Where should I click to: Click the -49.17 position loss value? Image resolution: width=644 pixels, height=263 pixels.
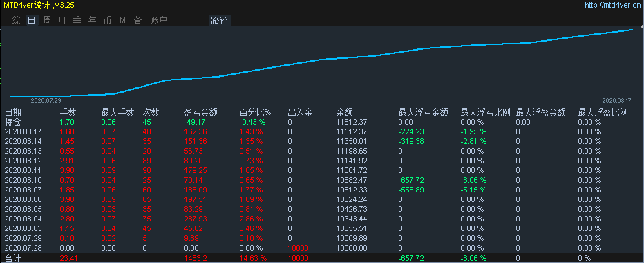pyautogui.click(x=195, y=123)
